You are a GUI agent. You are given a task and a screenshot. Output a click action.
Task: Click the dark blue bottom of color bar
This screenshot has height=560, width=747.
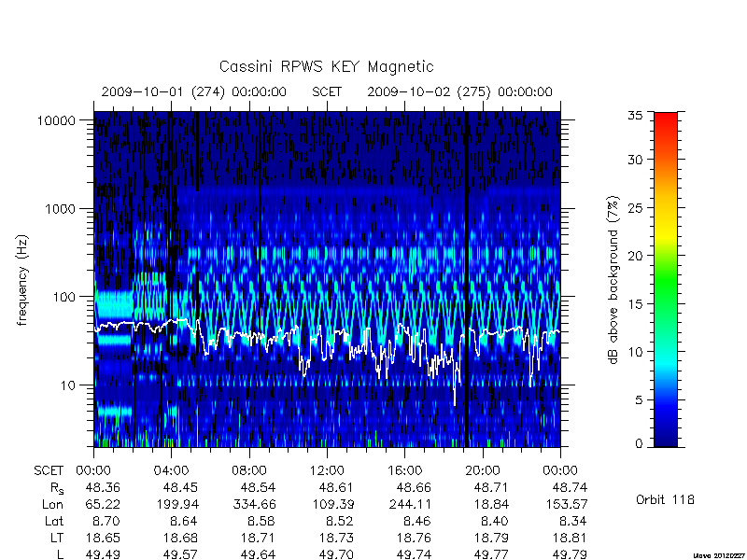click(x=666, y=441)
